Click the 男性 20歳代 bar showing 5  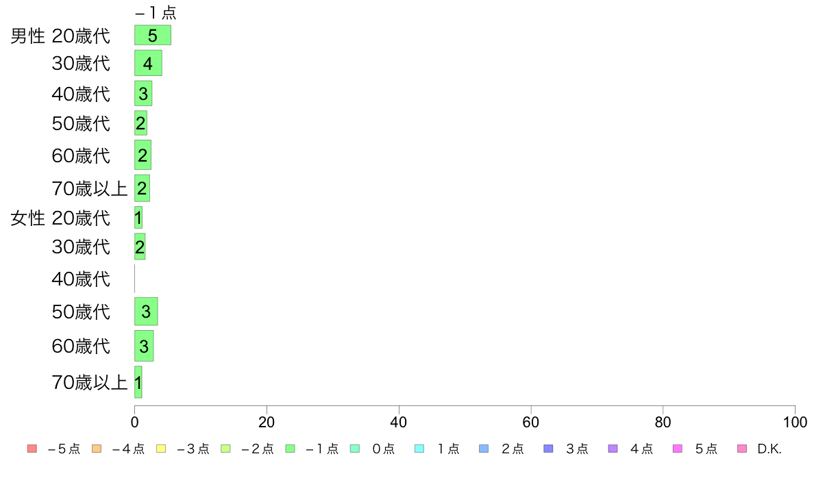click(153, 36)
